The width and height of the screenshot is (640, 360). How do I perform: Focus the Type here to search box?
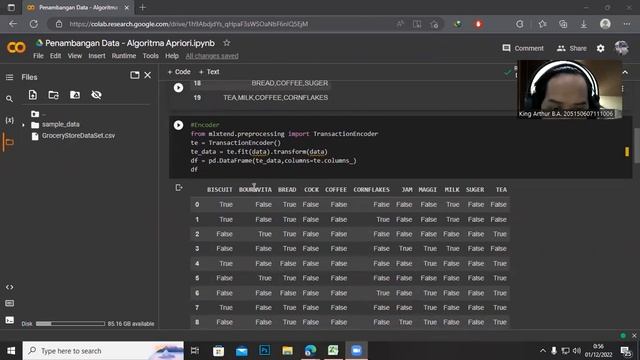point(103,351)
